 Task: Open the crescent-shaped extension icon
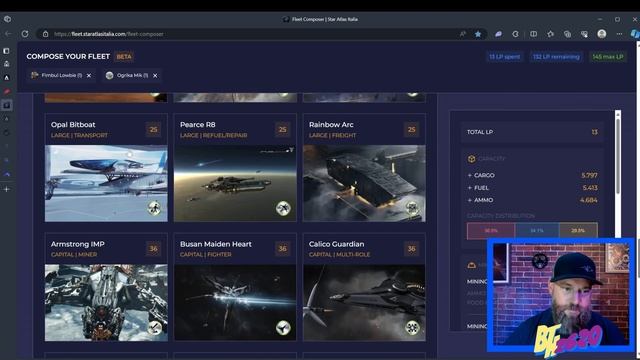[x=516, y=34]
